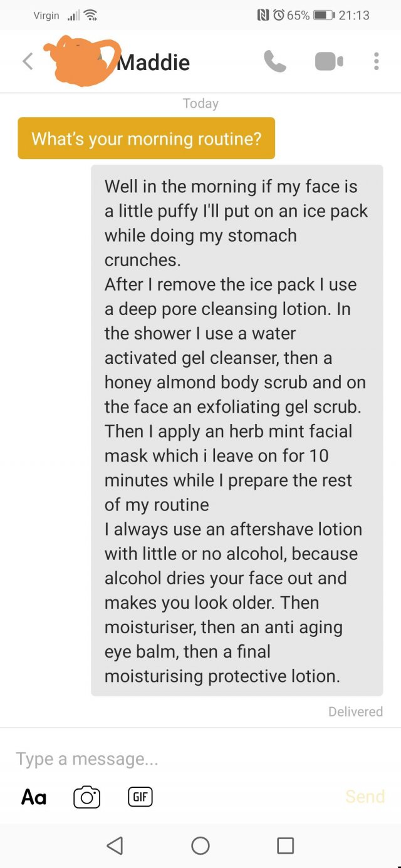The image size is (401, 868).
Task: Tap the Wi-Fi icon in status bar
Action: (x=93, y=15)
